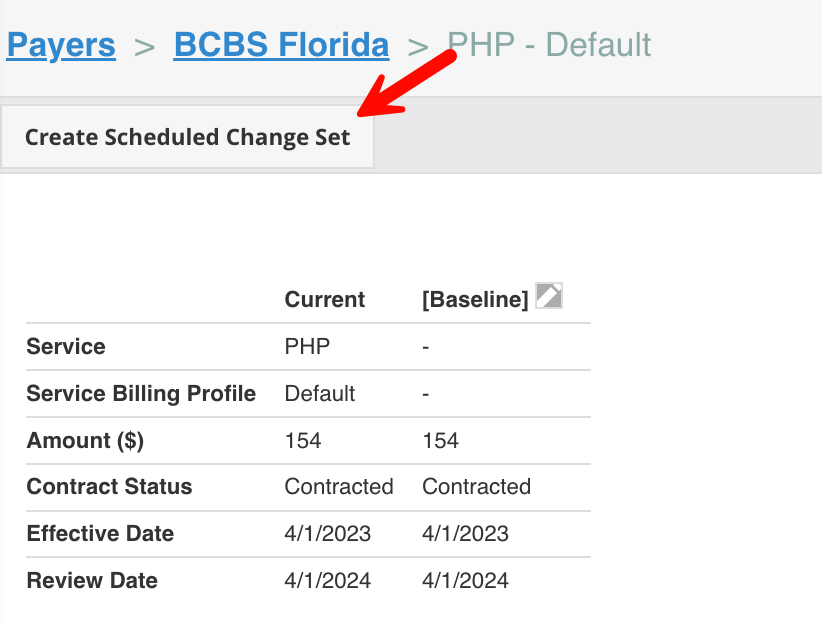Click the Service Billing Profile row label
Screen dimensions: 822x626
(x=141, y=394)
